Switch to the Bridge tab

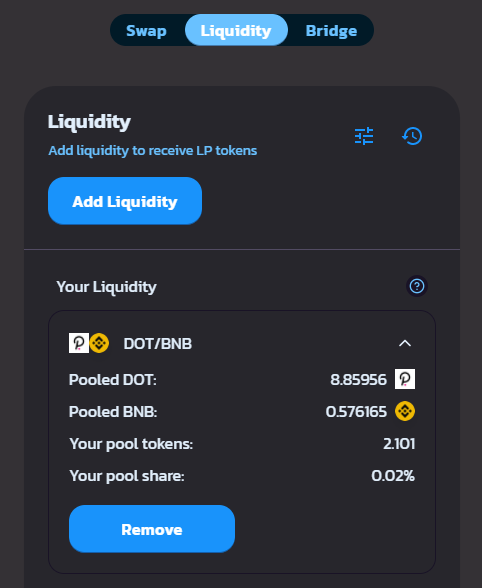(x=331, y=30)
